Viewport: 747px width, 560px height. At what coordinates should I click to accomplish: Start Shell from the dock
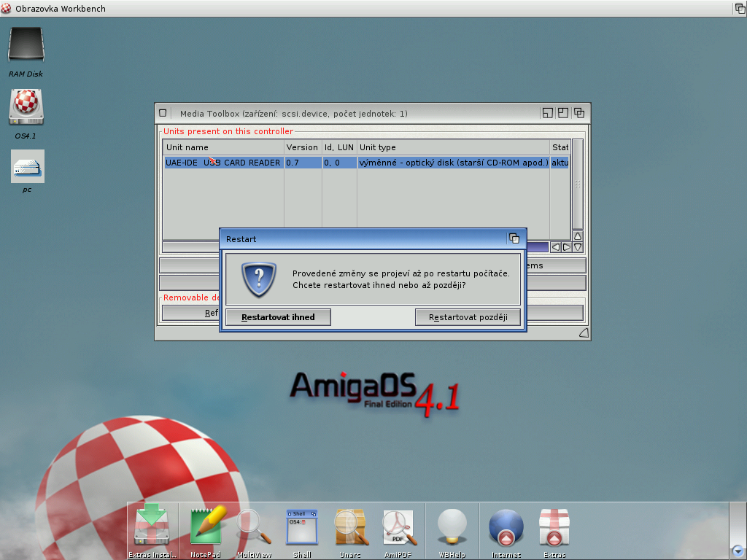click(x=302, y=526)
